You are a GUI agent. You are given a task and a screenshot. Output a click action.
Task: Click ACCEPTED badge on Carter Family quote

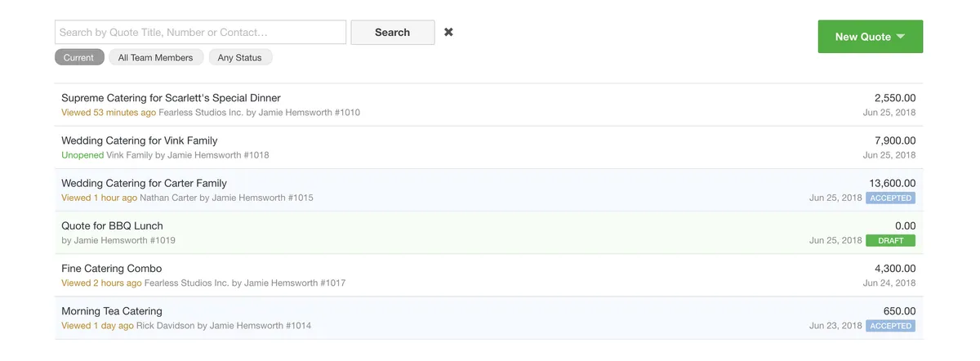(890, 198)
